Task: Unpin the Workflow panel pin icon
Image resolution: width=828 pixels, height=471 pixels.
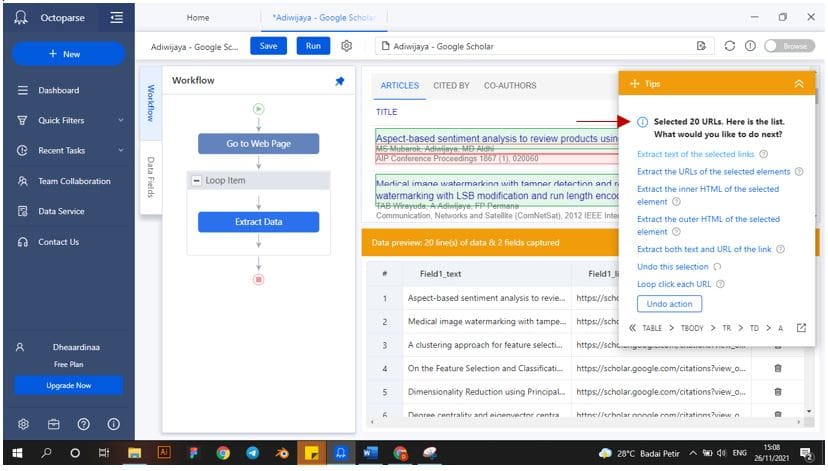Action: tap(339, 82)
